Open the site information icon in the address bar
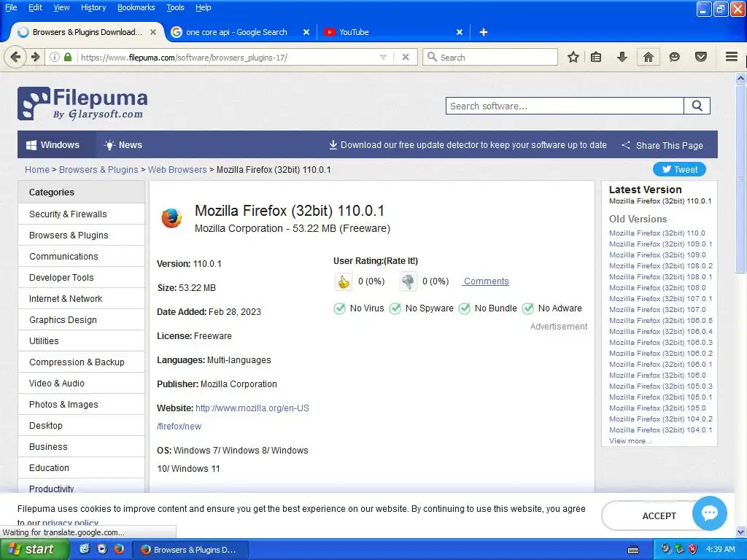Image resolution: width=747 pixels, height=560 pixels. point(55,57)
